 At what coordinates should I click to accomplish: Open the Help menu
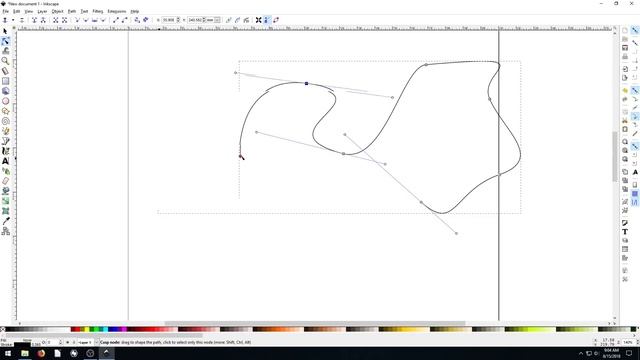[x=135, y=11]
